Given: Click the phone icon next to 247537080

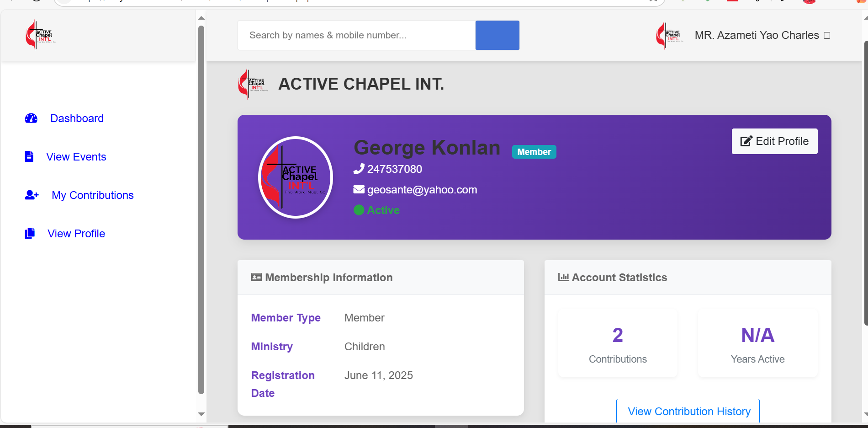Looking at the screenshot, I should click(359, 169).
